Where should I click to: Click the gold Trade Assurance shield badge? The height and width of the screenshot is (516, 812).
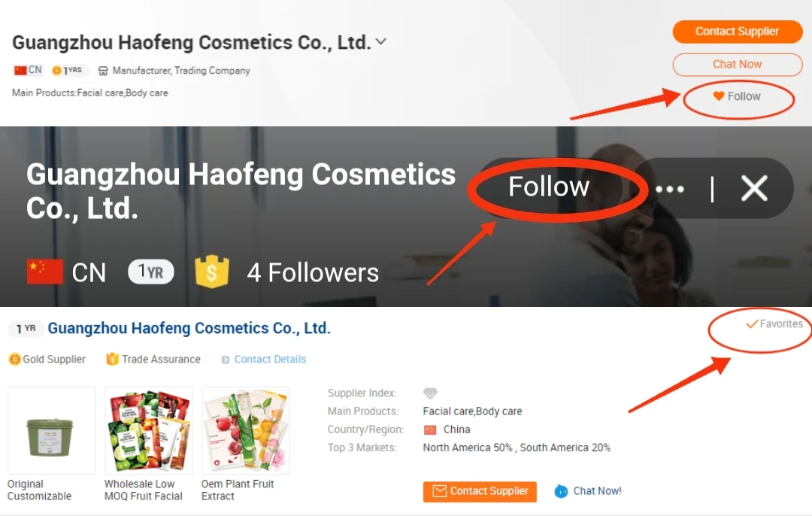pos(211,272)
